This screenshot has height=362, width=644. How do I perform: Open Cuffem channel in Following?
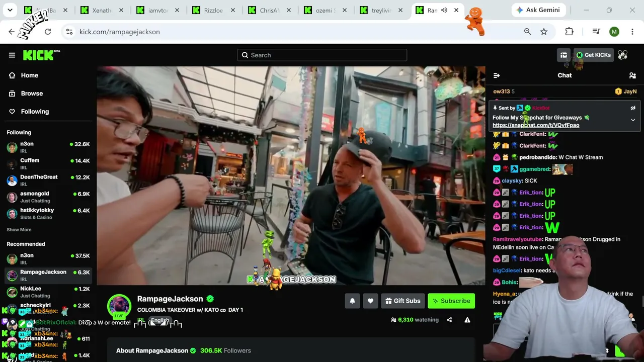tap(48, 164)
